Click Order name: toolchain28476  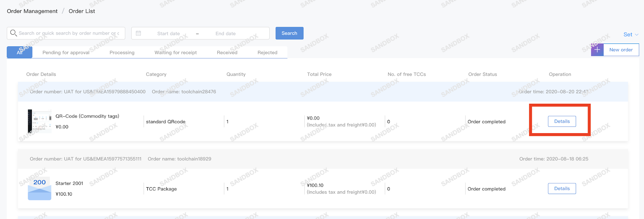pyautogui.click(x=184, y=91)
